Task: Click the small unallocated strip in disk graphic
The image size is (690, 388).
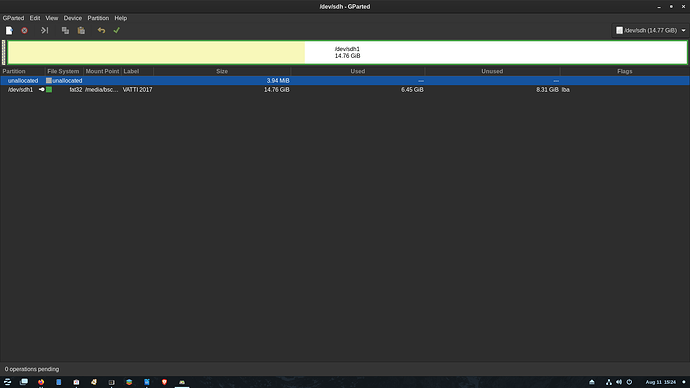Action: pos(4,52)
